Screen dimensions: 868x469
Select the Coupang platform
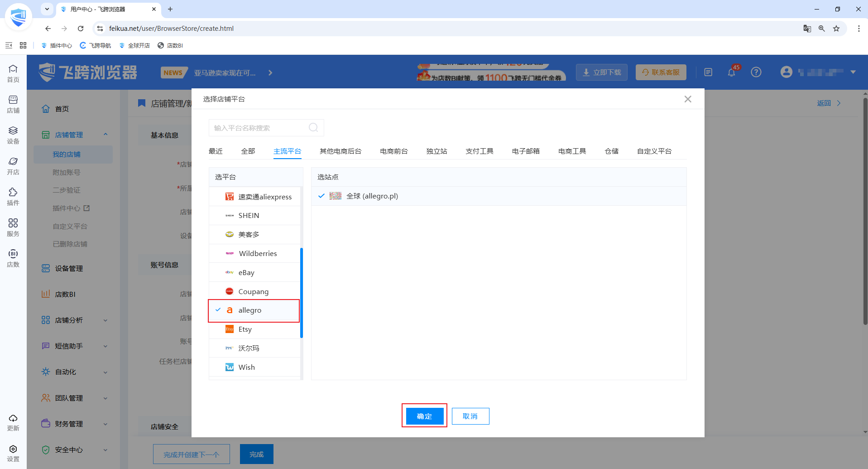coord(254,292)
